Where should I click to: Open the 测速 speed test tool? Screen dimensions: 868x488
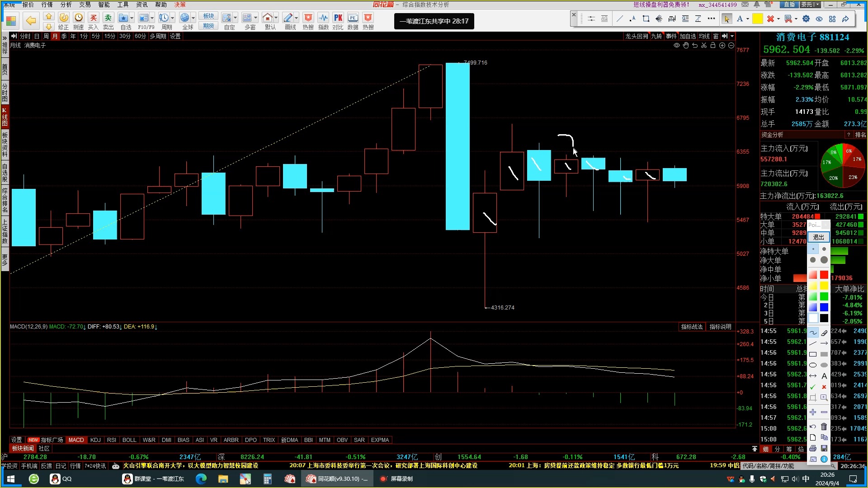coord(79,21)
